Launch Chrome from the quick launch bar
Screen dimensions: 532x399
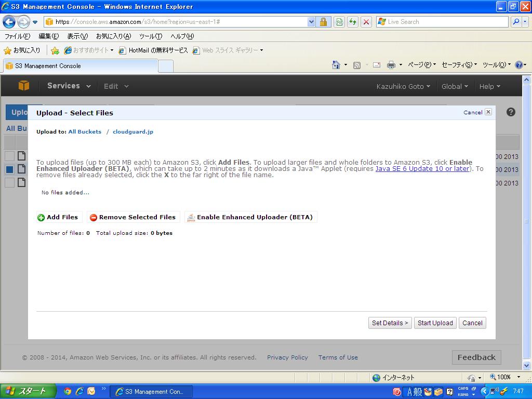(68, 391)
